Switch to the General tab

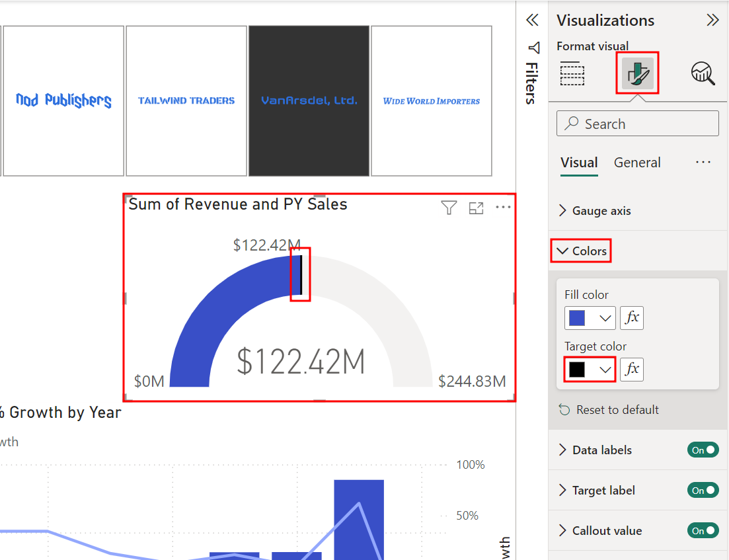tap(637, 163)
